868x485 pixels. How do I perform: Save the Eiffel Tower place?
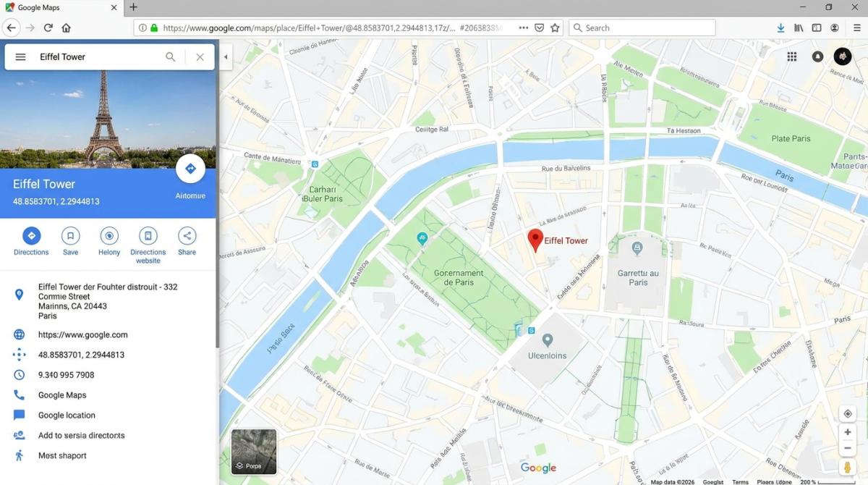[x=70, y=236]
